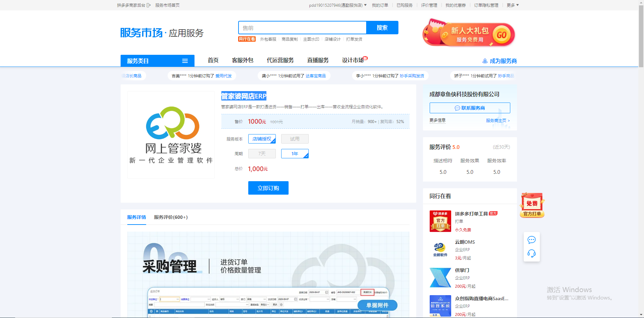This screenshot has height=318, width=644.
Task: Click the 拼多多打单工具 product icon
Action: (x=440, y=221)
